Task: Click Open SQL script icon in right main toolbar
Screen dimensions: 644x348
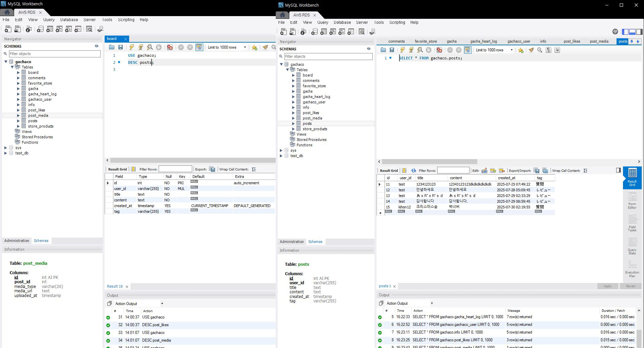Action: point(293,32)
